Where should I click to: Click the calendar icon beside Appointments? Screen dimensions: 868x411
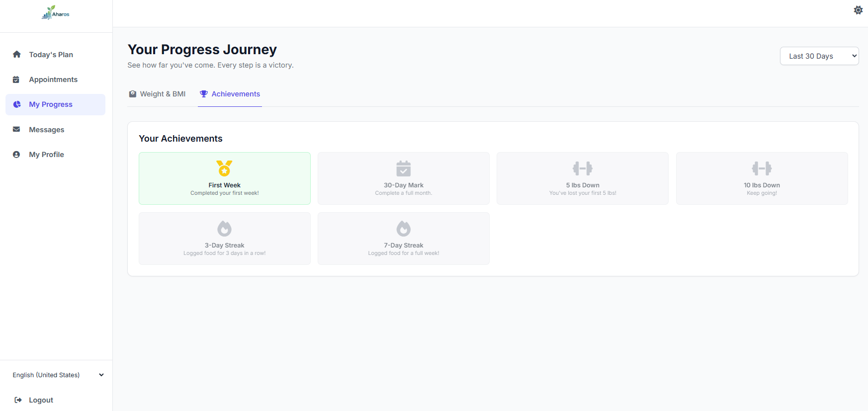16,80
